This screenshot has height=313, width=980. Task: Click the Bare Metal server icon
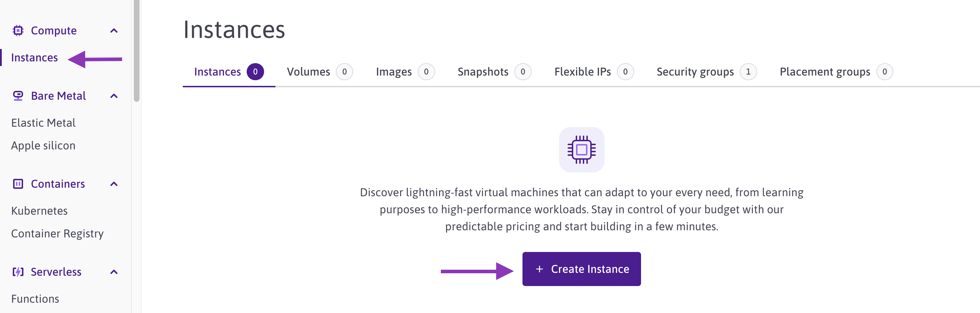(x=18, y=96)
